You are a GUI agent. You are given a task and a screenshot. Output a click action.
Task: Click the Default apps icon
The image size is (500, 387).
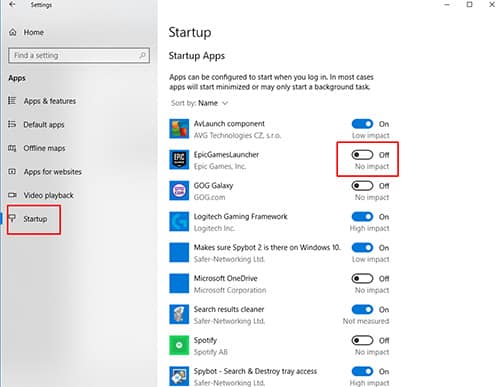click(12, 124)
